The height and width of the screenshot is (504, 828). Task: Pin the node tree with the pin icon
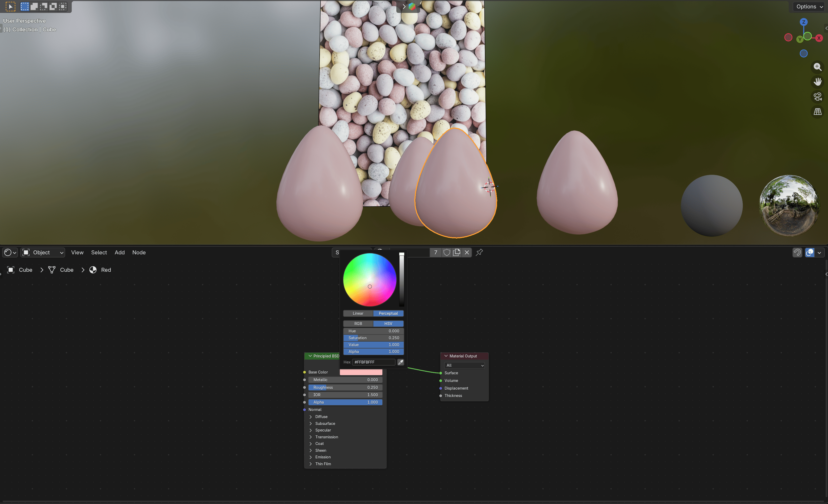click(x=479, y=252)
